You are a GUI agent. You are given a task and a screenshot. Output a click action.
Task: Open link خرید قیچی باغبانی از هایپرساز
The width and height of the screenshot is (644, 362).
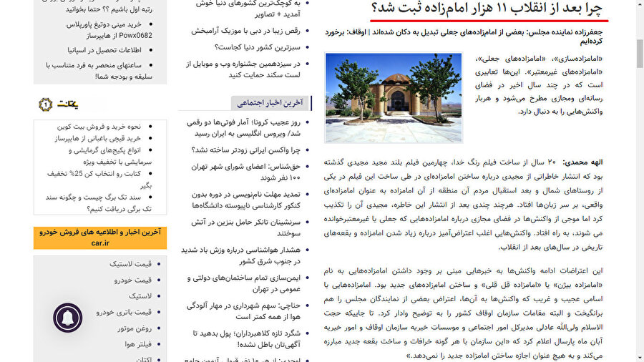pyautogui.click(x=98, y=139)
